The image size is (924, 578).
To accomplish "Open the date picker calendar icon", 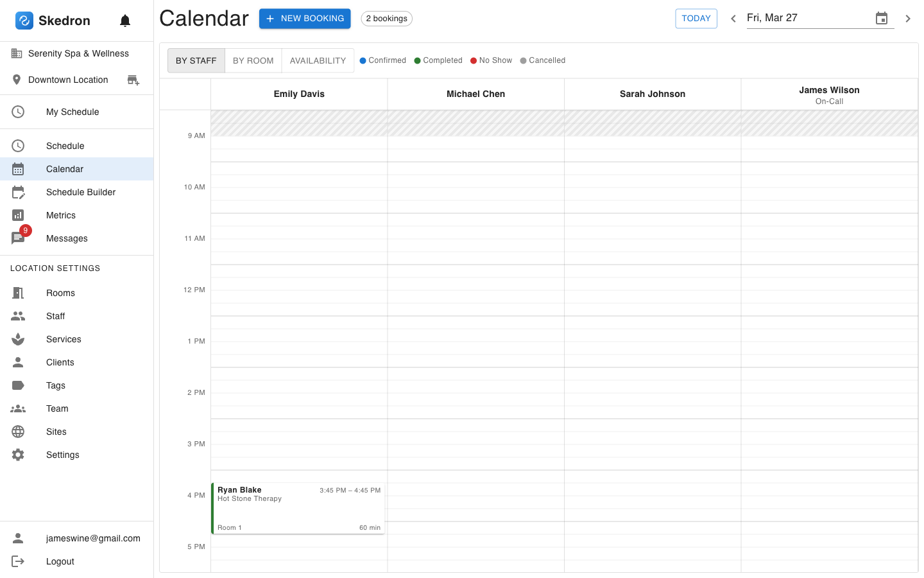I will (882, 18).
